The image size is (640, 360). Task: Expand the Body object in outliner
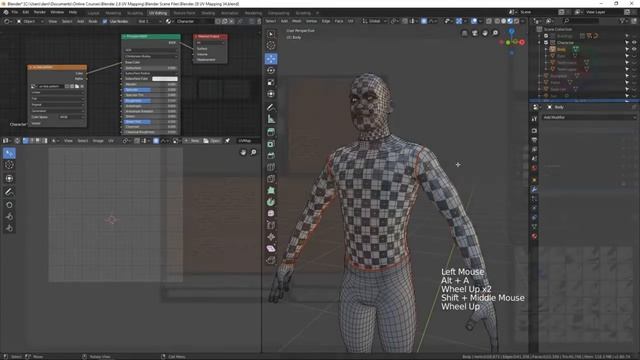point(546,49)
